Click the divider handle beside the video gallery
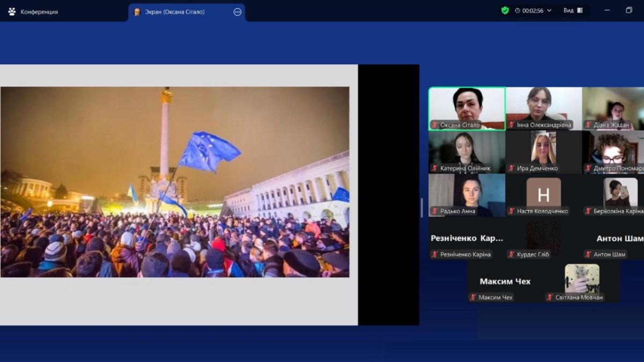 click(422, 208)
